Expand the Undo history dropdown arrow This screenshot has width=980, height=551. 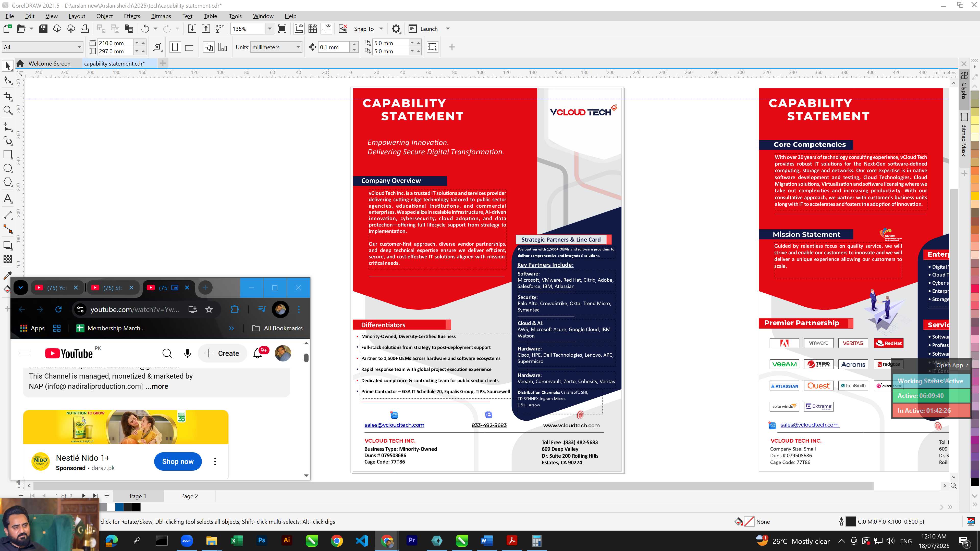pos(155,29)
